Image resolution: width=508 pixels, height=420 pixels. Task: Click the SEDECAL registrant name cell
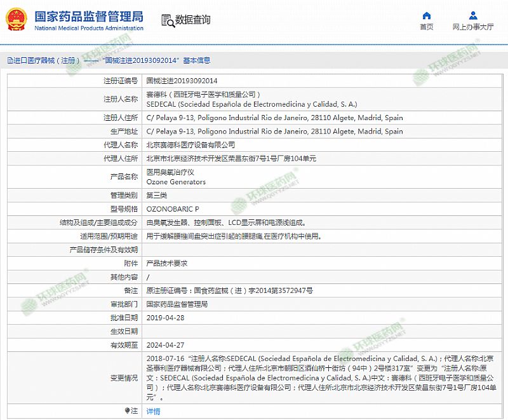tap(251, 104)
